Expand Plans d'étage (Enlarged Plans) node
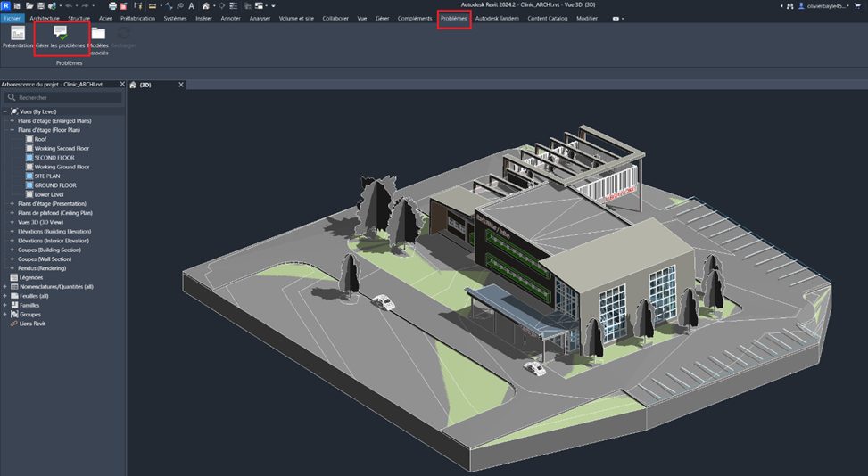The width and height of the screenshot is (868, 476). pos(12,120)
